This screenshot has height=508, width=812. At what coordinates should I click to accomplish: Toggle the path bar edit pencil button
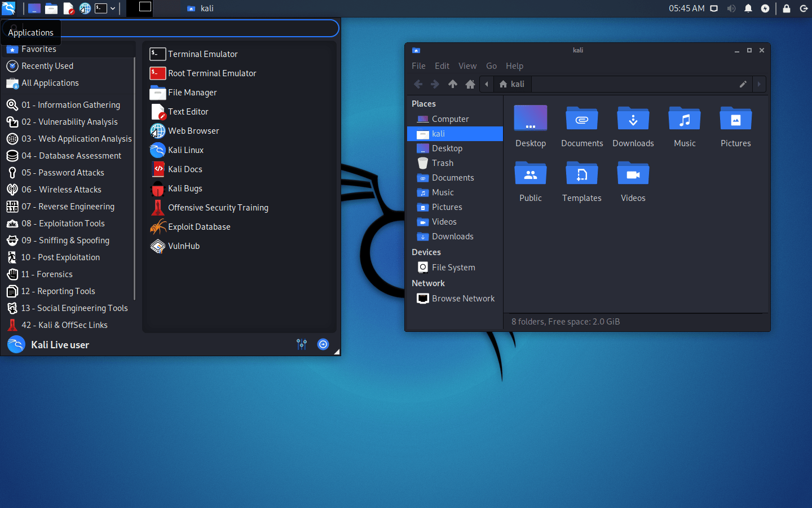tap(743, 84)
